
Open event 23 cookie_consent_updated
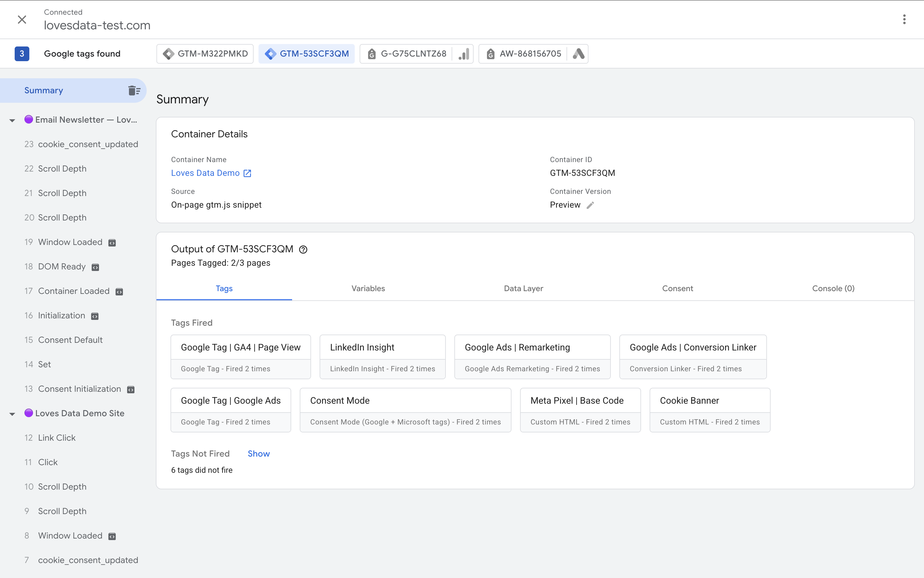[81, 144]
